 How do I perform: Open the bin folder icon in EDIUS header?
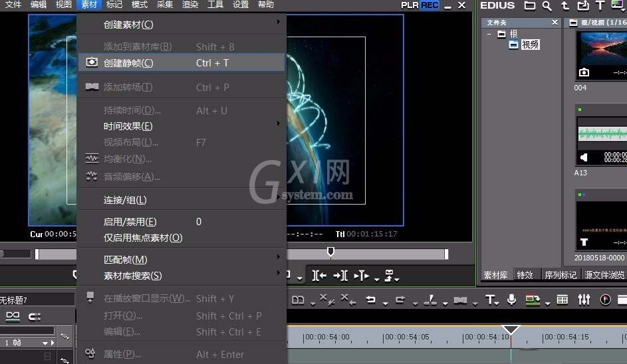coord(530,5)
